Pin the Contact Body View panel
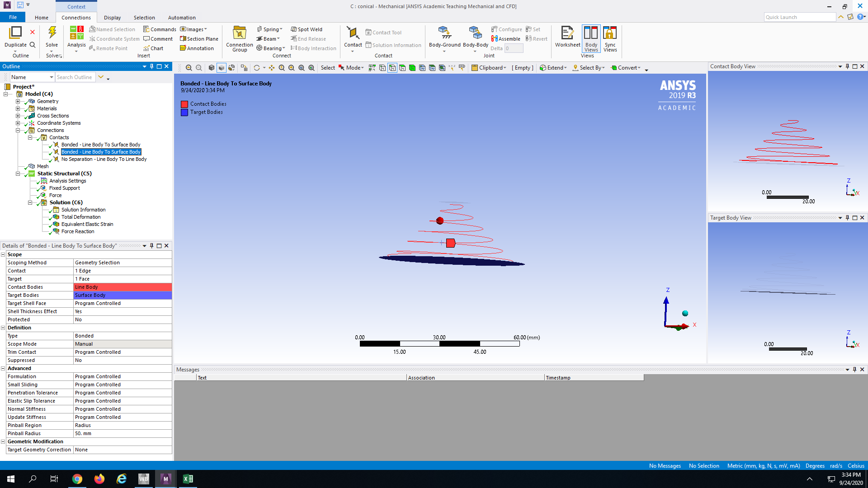 point(848,66)
